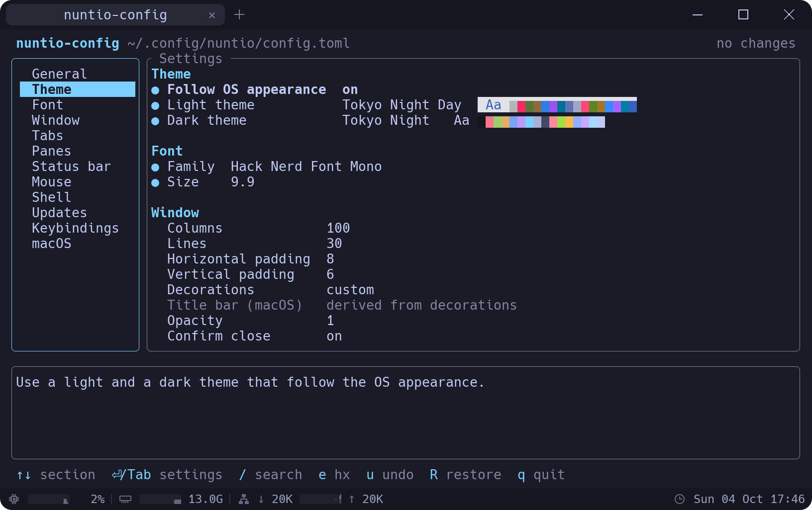Screen dimensions: 812x510
Task: Click the blue bullet beside Dark theme
Action: [x=155, y=121]
